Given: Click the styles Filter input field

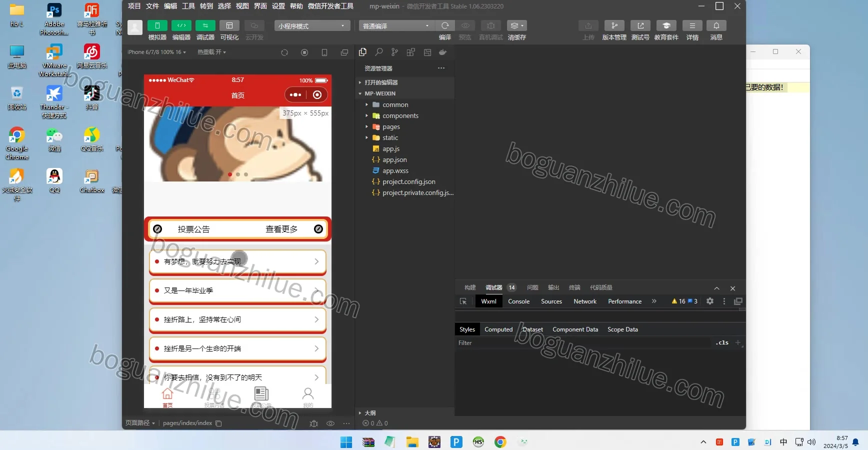Looking at the screenshot, I should (x=583, y=343).
